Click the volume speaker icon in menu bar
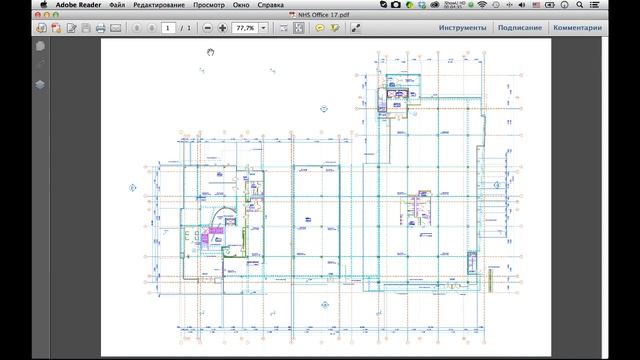This screenshot has height=360, width=640. click(522, 5)
